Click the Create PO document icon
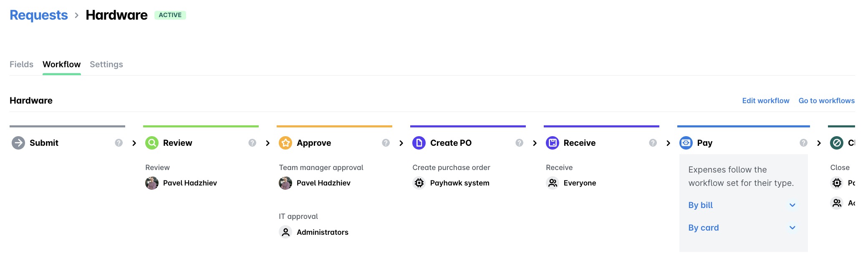 [x=419, y=143]
